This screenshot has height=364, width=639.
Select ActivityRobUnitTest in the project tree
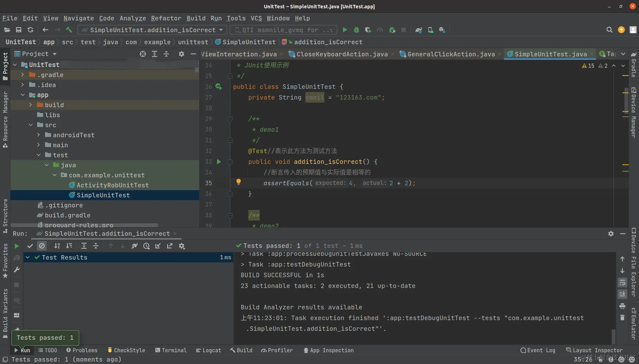[112, 185]
